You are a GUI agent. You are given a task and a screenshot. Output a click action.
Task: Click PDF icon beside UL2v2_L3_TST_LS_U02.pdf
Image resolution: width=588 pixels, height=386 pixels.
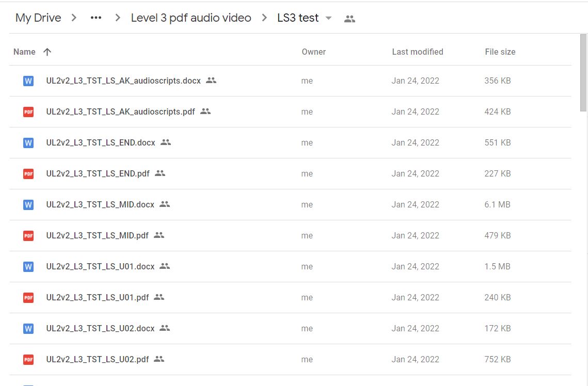point(28,360)
